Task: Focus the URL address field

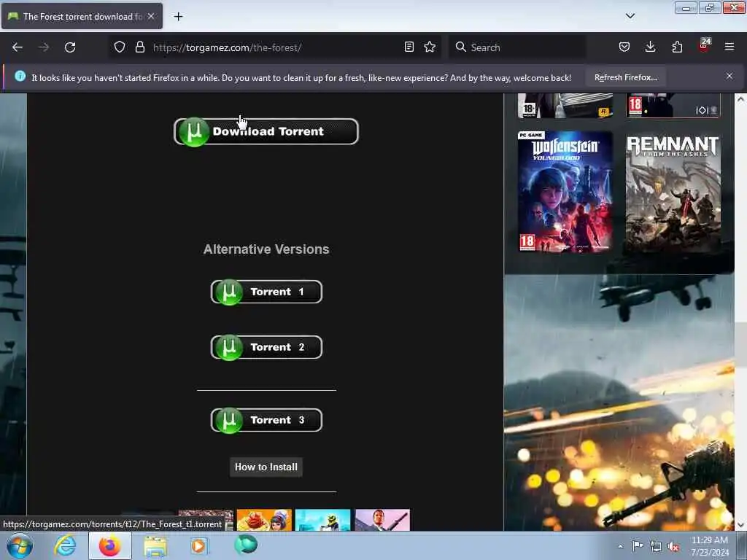Action: pyautogui.click(x=276, y=47)
